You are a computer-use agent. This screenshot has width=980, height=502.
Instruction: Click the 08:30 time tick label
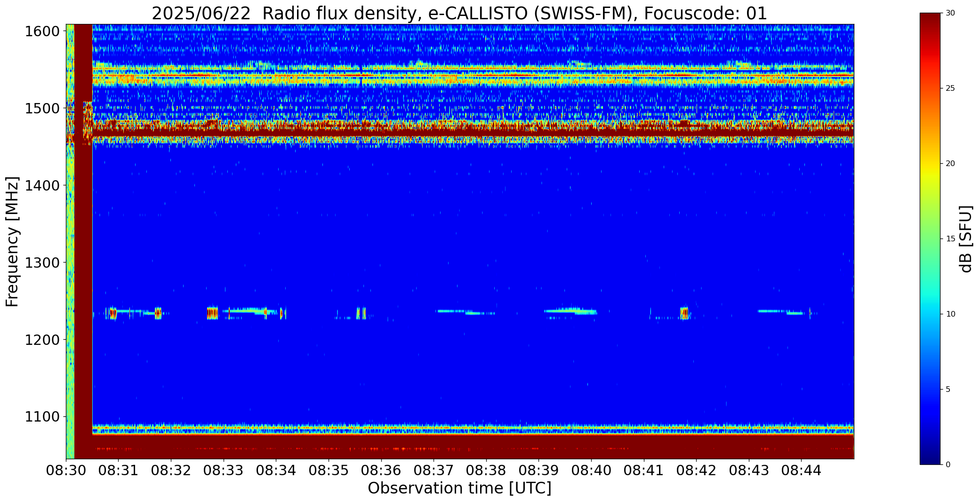[x=66, y=470]
